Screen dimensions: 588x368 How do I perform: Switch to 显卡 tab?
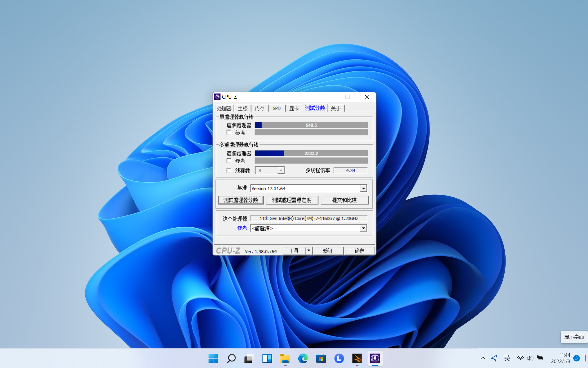[x=294, y=108]
